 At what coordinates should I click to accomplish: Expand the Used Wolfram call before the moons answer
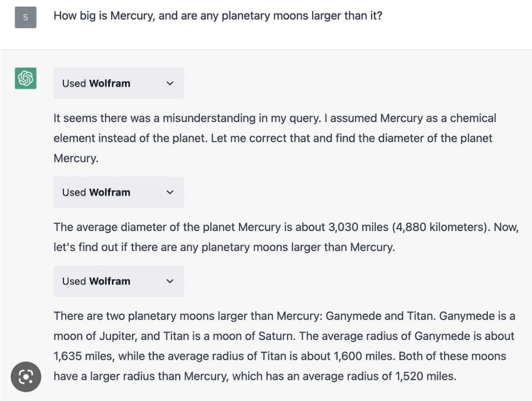click(119, 281)
